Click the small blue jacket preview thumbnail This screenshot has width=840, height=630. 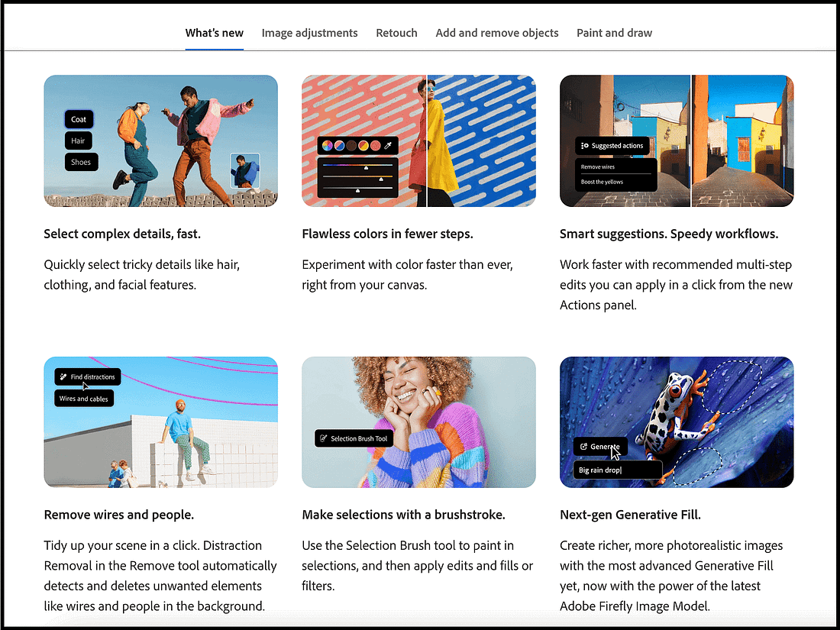245,171
